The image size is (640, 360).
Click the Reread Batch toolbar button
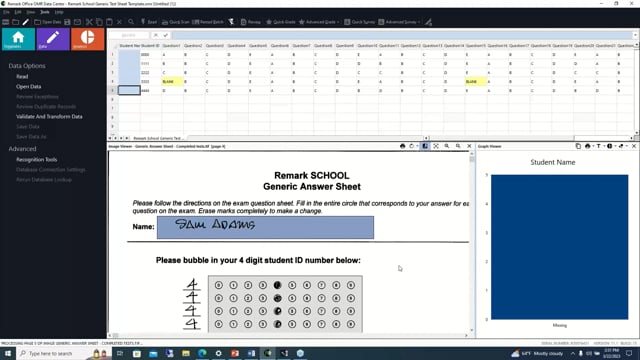click(208, 22)
